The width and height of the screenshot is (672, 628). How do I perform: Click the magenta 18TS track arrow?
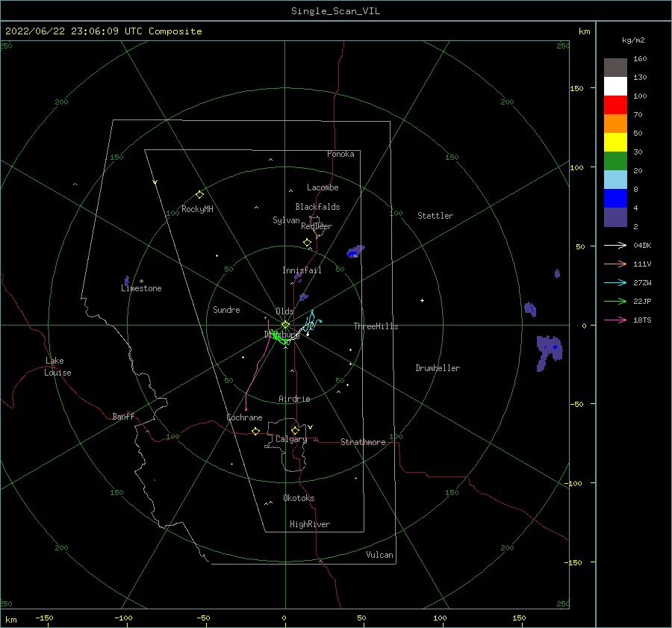point(615,320)
